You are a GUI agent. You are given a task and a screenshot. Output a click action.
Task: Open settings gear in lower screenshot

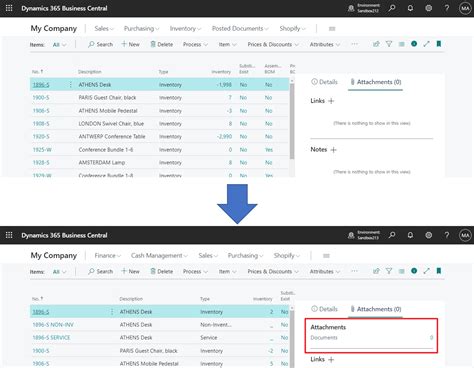point(429,235)
